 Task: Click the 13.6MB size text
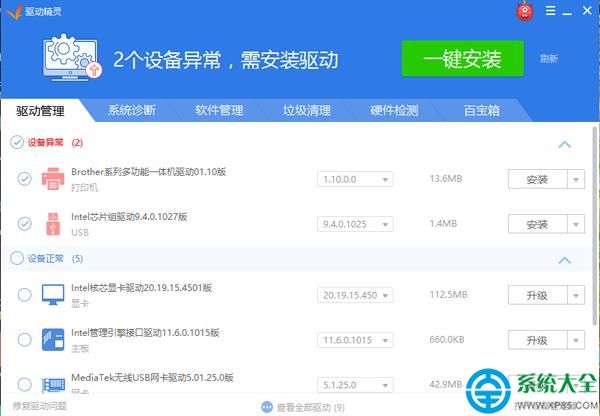446,179
